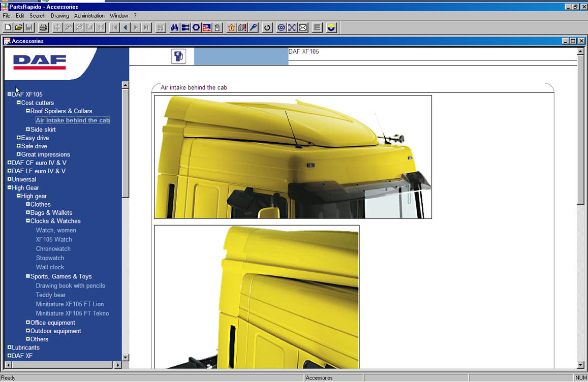Viewport: 588px width, 382px height.
Task: Click the Open folder toolbar icon
Action: click(19, 27)
